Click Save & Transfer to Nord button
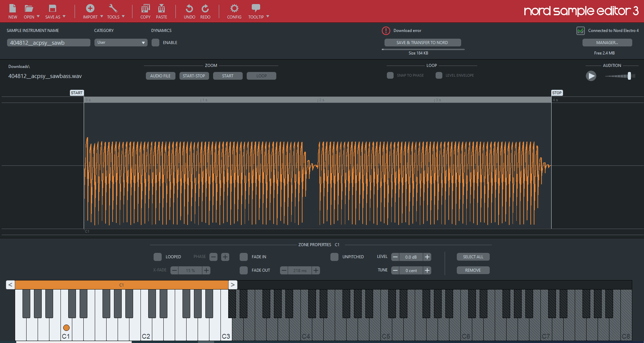 422,43
